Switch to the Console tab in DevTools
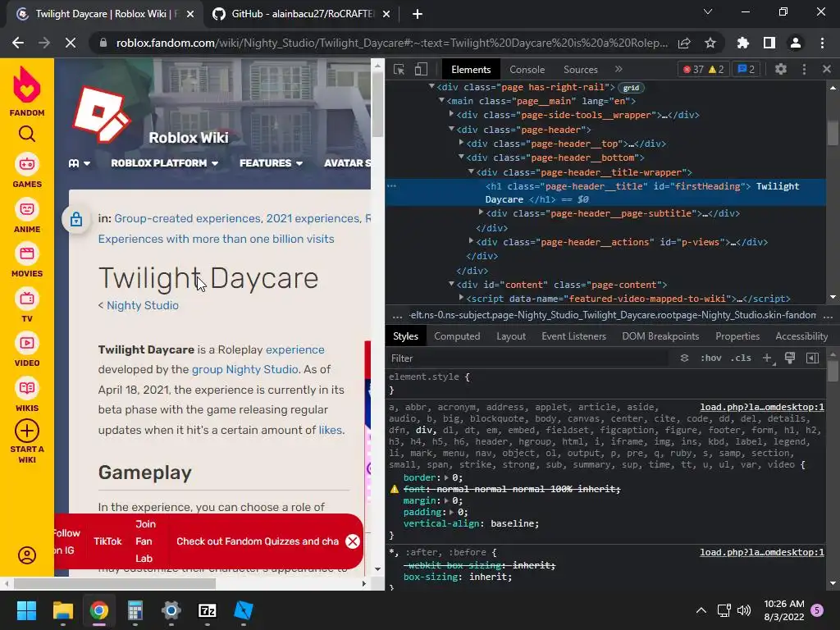The height and width of the screenshot is (630, 840). click(x=527, y=69)
